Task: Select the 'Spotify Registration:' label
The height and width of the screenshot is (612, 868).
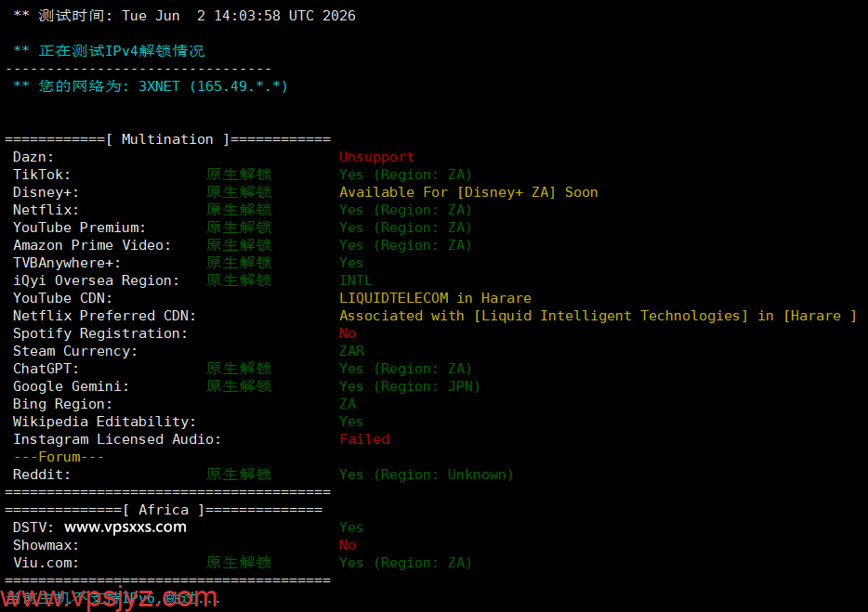Action: [x=100, y=333]
